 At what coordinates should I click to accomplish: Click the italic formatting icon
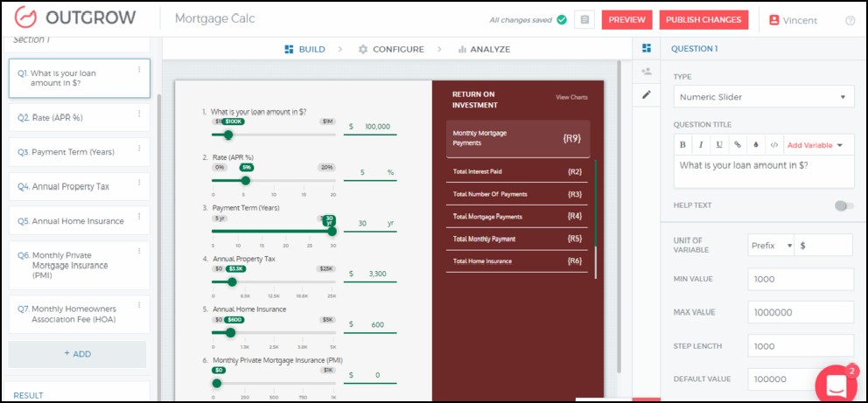coord(701,144)
